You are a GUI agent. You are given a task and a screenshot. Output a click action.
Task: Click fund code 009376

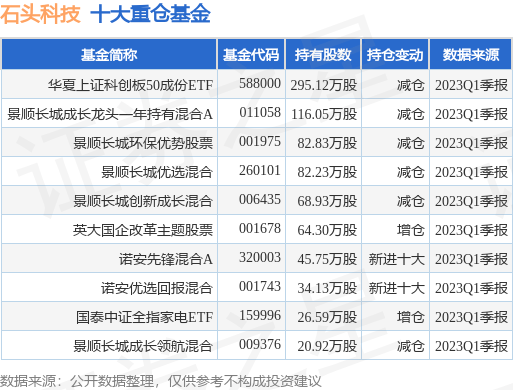260,344
